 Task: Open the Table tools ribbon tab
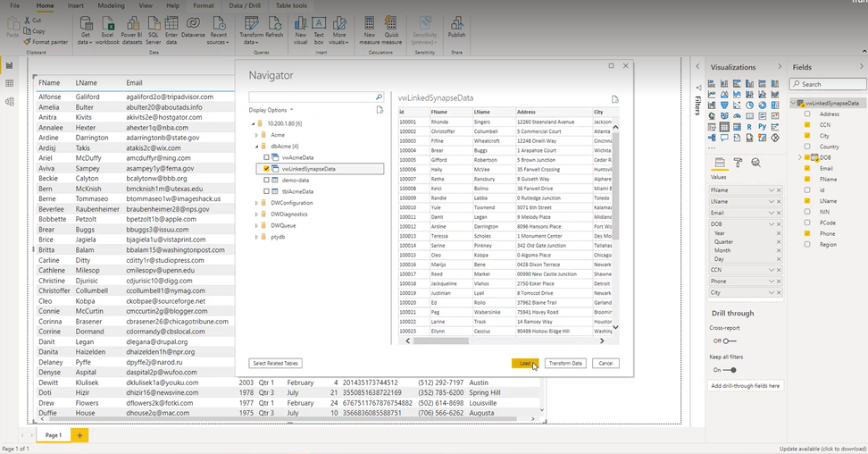pos(291,5)
